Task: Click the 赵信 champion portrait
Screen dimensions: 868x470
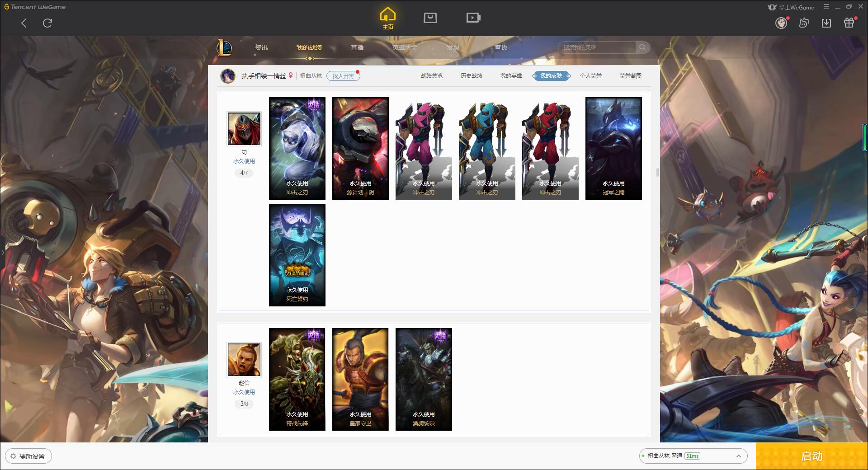Action: click(x=244, y=360)
